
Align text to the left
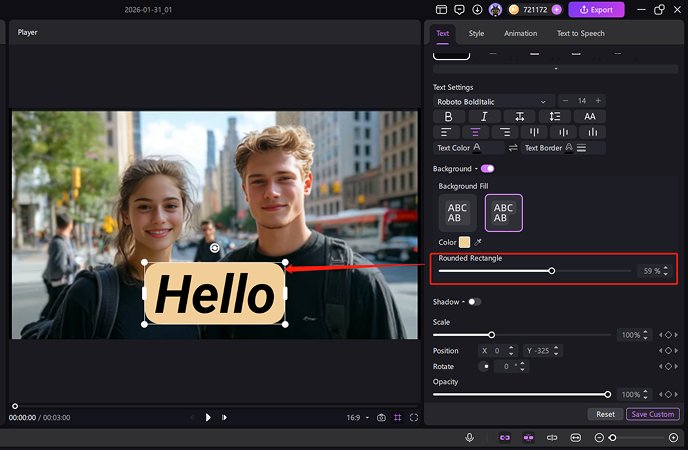pos(446,132)
